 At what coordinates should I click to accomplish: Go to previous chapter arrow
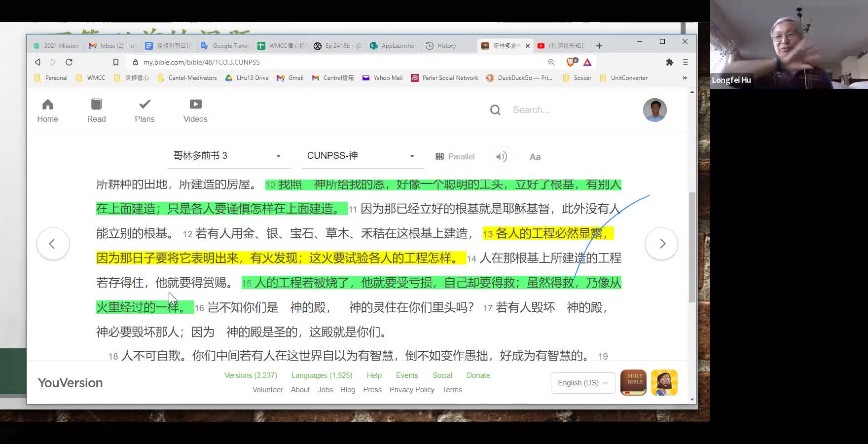pos(53,244)
